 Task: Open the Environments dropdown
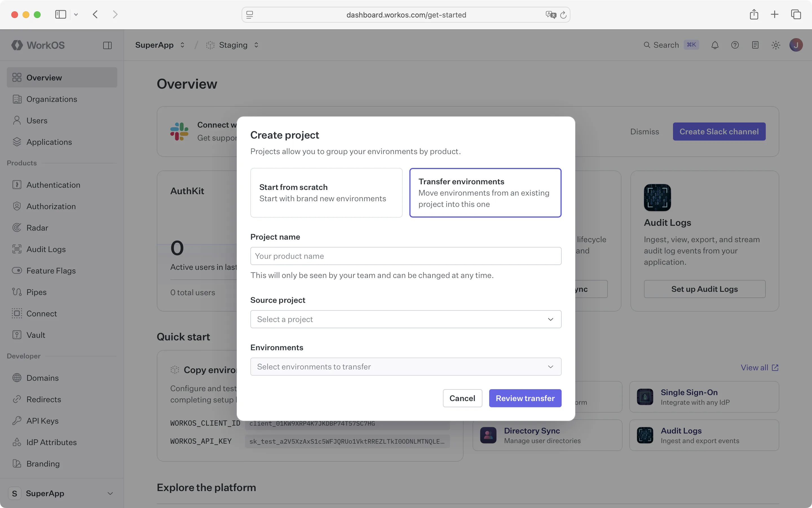406,367
